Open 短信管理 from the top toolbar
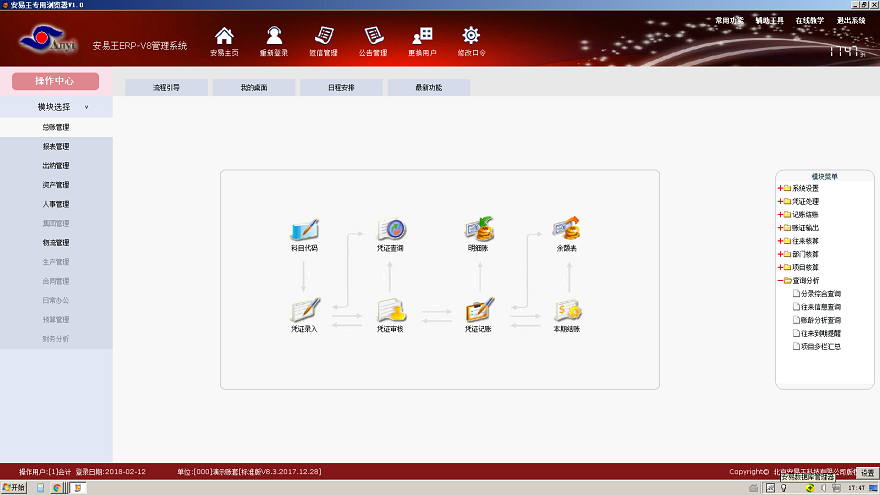This screenshot has height=495, width=880. pos(323,36)
